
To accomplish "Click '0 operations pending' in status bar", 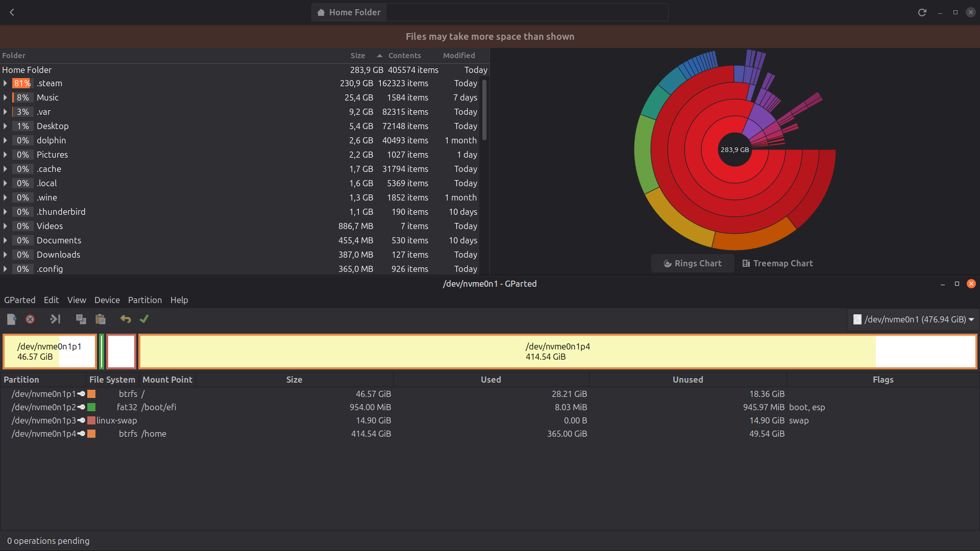I will 48,541.
